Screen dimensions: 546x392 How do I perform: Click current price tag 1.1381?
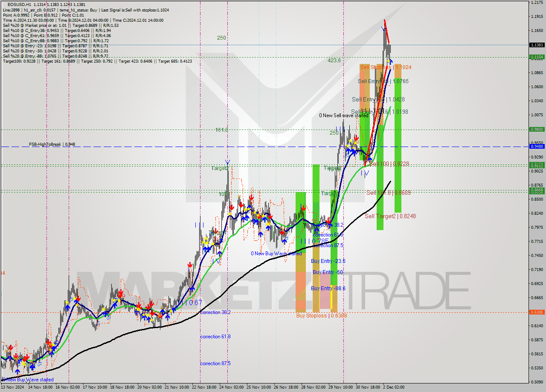(x=537, y=45)
